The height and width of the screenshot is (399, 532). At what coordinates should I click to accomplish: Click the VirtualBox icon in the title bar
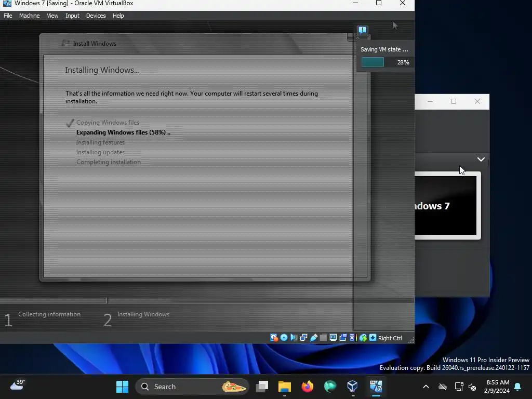7,3
